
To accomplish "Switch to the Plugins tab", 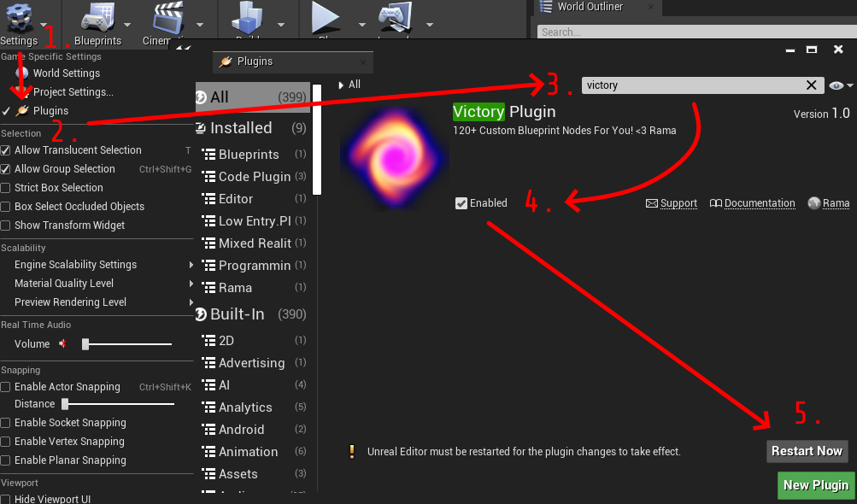I will [x=293, y=62].
